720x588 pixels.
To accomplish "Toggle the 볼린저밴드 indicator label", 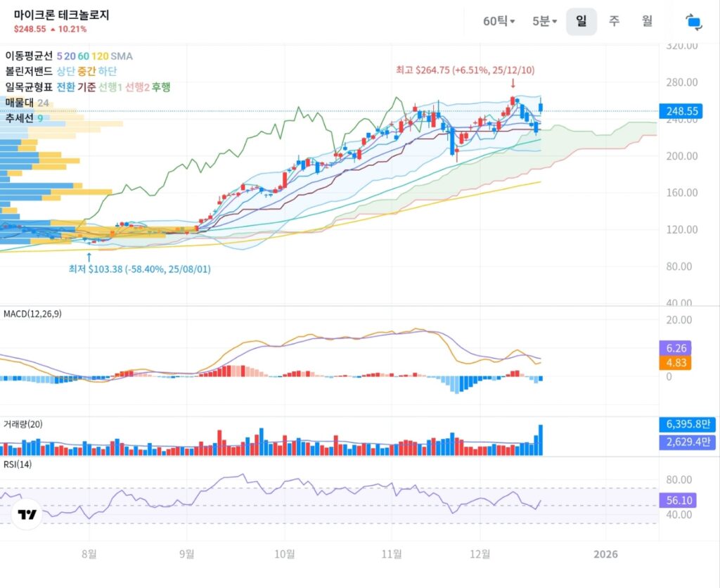I will click(29, 71).
